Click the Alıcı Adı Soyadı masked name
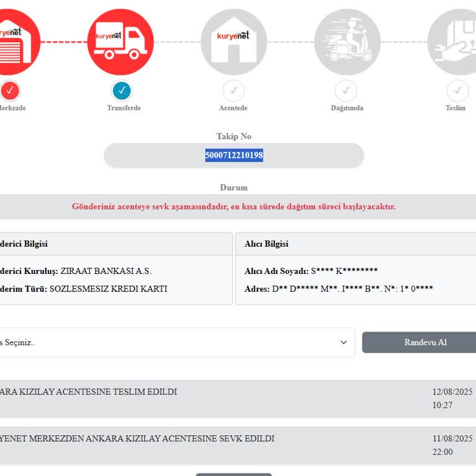The width and height of the screenshot is (476, 476). pos(344,271)
